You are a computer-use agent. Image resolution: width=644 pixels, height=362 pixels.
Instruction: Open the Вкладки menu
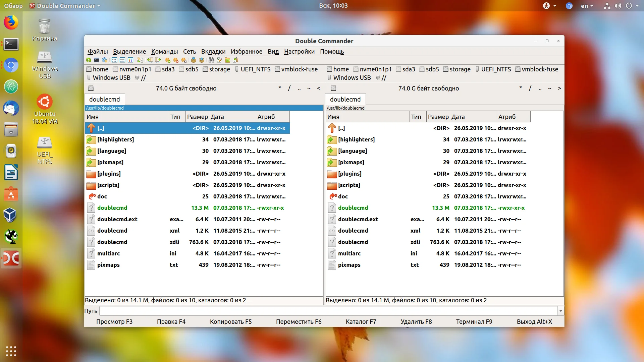pyautogui.click(x=213, y=51)
